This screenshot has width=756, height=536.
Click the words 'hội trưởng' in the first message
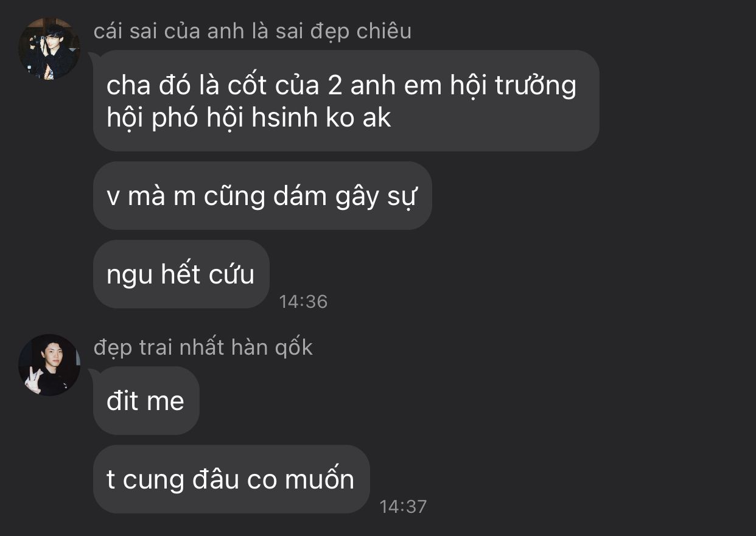(x=513, y=86)
